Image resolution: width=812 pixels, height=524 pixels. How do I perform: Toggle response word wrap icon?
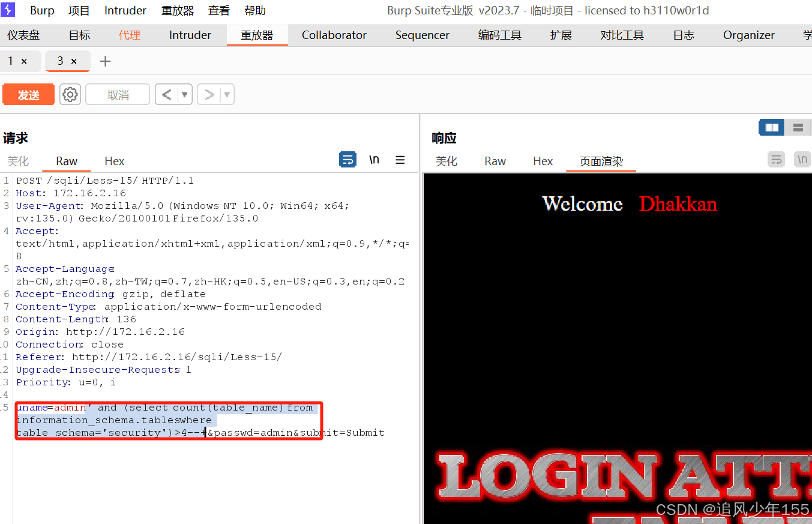pos(777,160)
